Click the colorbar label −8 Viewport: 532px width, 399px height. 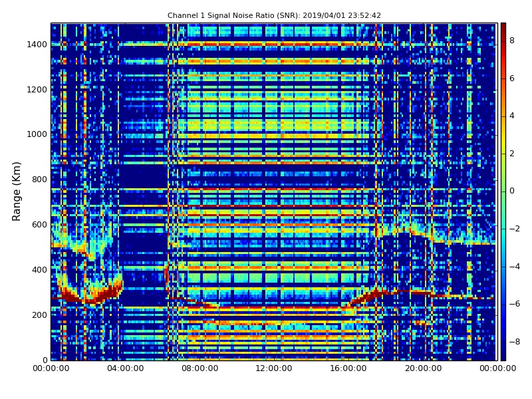515,342
